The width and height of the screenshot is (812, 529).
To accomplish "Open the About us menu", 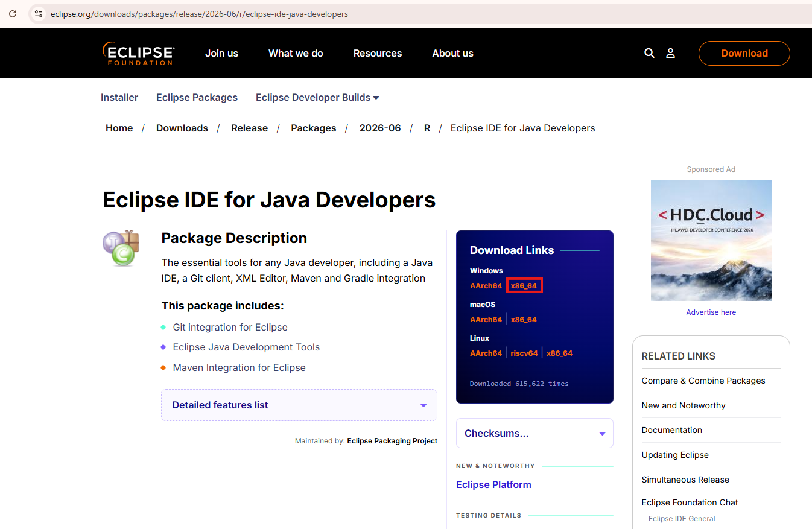I will click(x=452, y=53).
